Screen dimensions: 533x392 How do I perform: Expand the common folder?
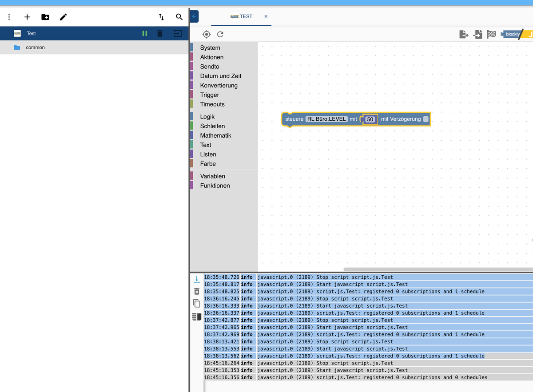pos(35,48)
